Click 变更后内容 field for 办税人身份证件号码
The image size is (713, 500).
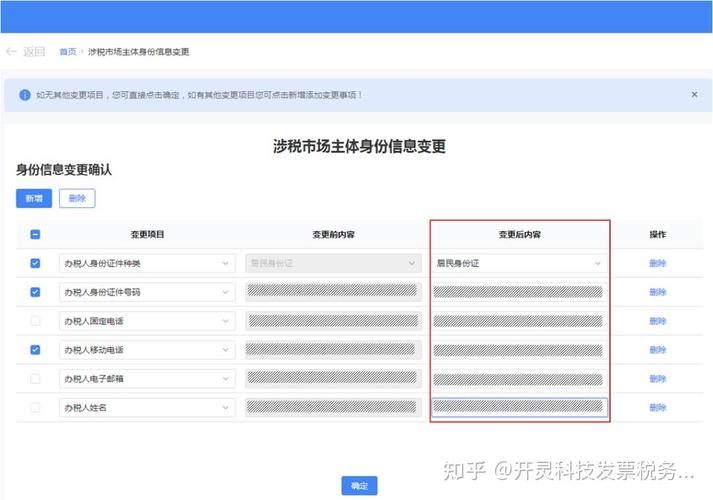pos(519,292)
